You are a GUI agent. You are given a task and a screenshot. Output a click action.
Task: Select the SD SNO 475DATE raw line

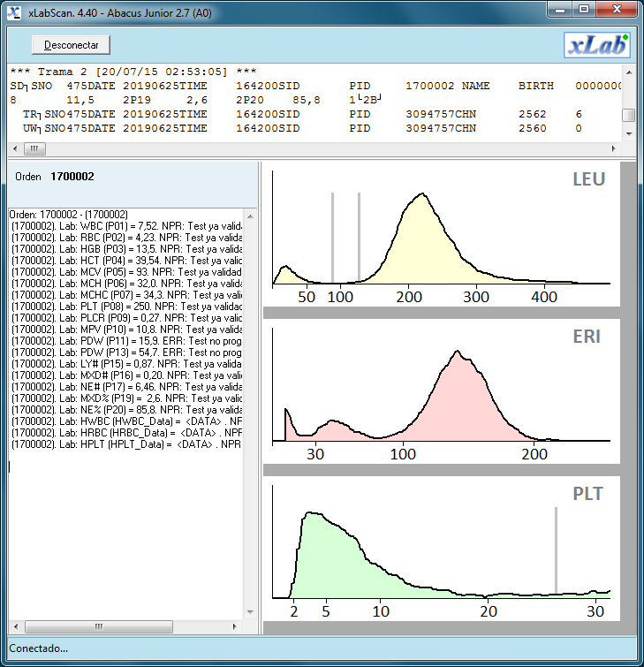314,86
